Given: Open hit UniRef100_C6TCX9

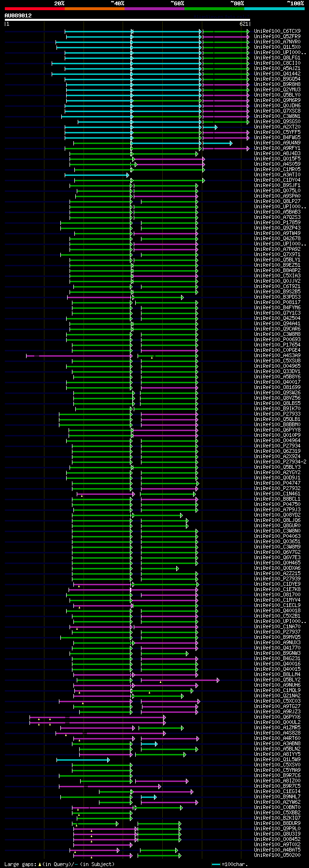Looking at the screenshot, I should click(277, 31).
